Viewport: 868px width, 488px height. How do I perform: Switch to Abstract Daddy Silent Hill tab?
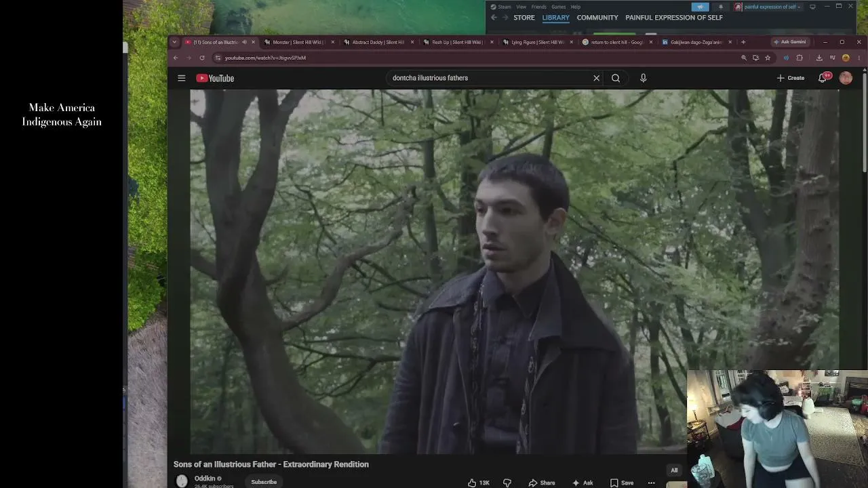(378, 42)
